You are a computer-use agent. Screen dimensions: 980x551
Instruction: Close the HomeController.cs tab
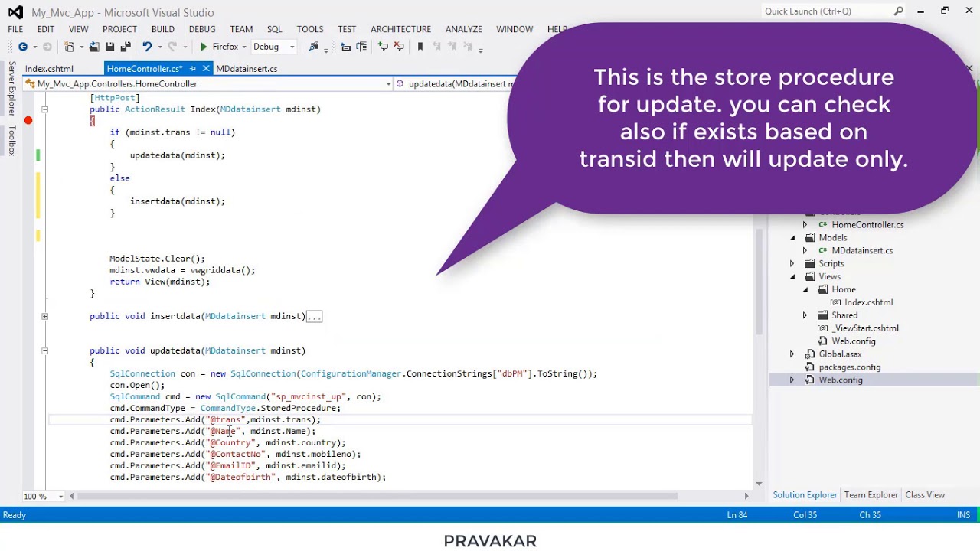[206, 69]
